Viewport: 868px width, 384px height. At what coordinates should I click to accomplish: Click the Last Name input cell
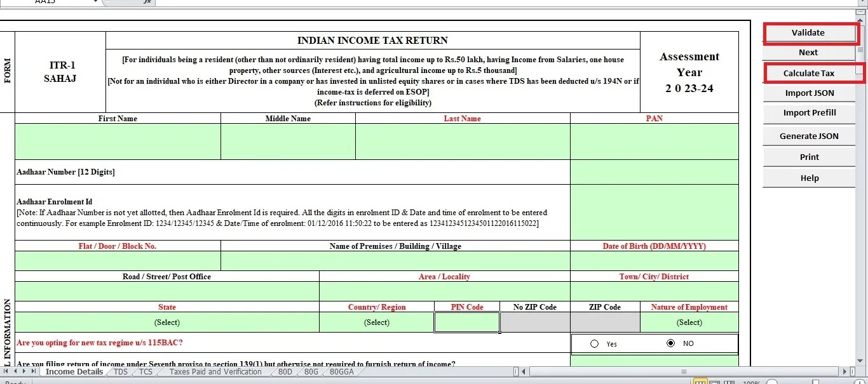coord(463,142)
